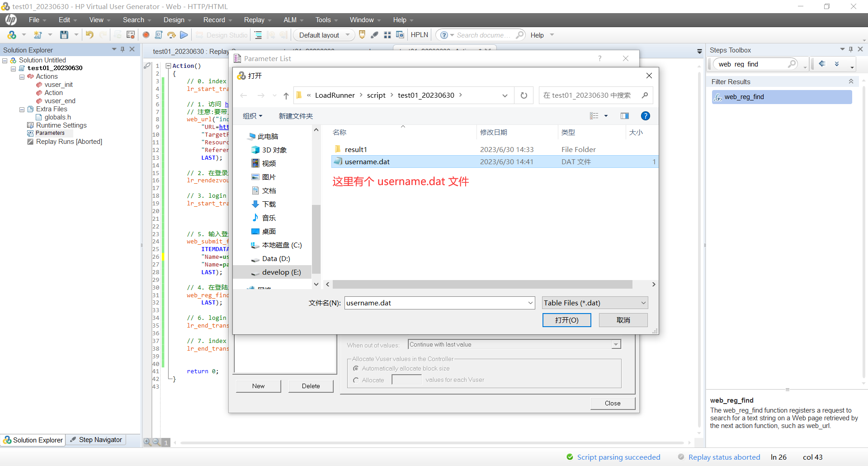This screenshot has height=466, width=868.
Task: Collapse the Filter Results section
Action: pos(851,81)
